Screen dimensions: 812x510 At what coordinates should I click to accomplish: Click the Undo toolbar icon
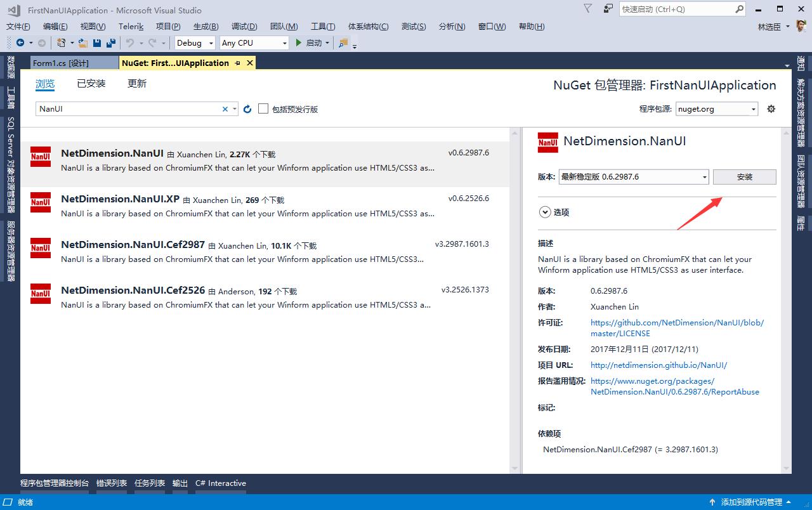coord(129,43)
